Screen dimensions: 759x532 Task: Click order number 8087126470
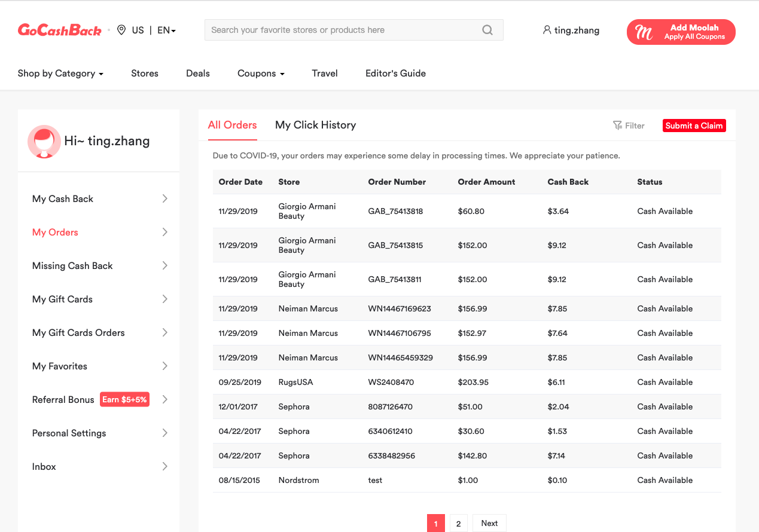[x=391, y=406]
